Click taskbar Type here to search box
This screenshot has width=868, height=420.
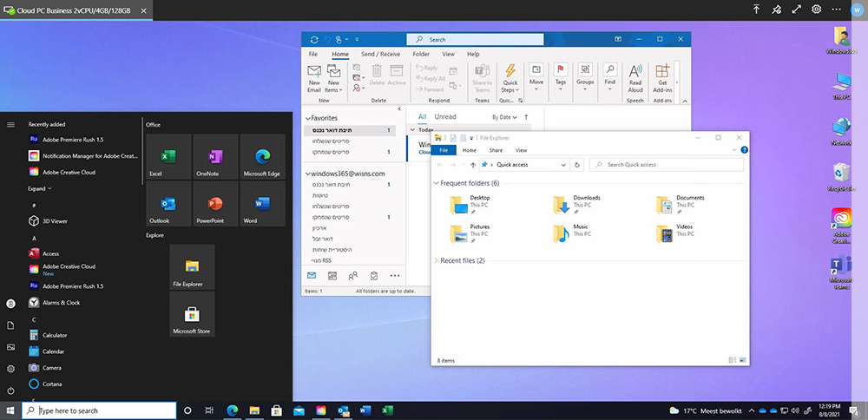point(99,410)
